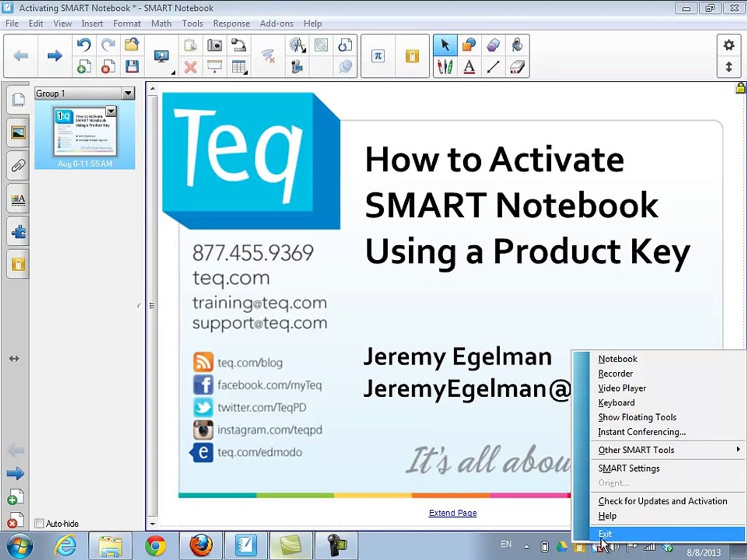Viewport: 747px width, 560px height.
Task: Click the Save file icon
Action: 132,67
